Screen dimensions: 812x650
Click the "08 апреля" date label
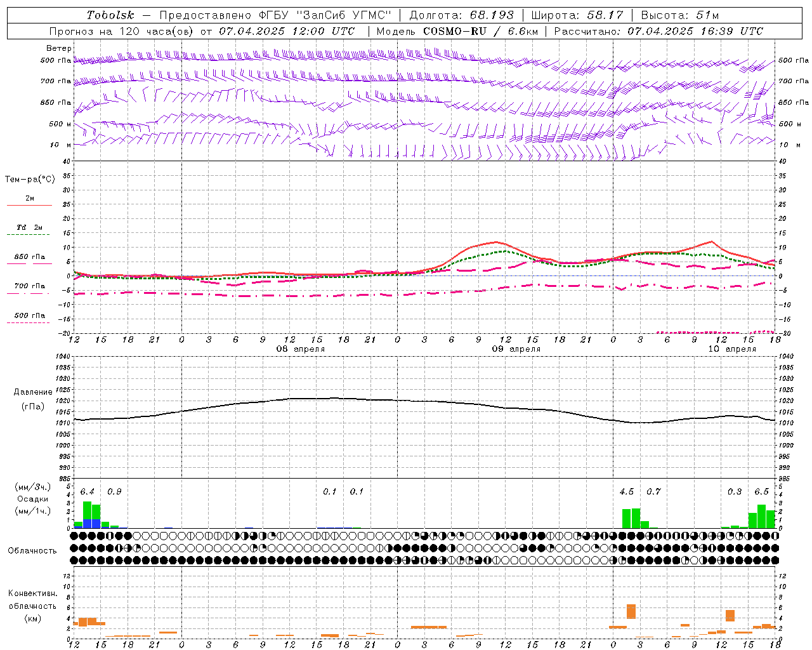tap(300, 349)
